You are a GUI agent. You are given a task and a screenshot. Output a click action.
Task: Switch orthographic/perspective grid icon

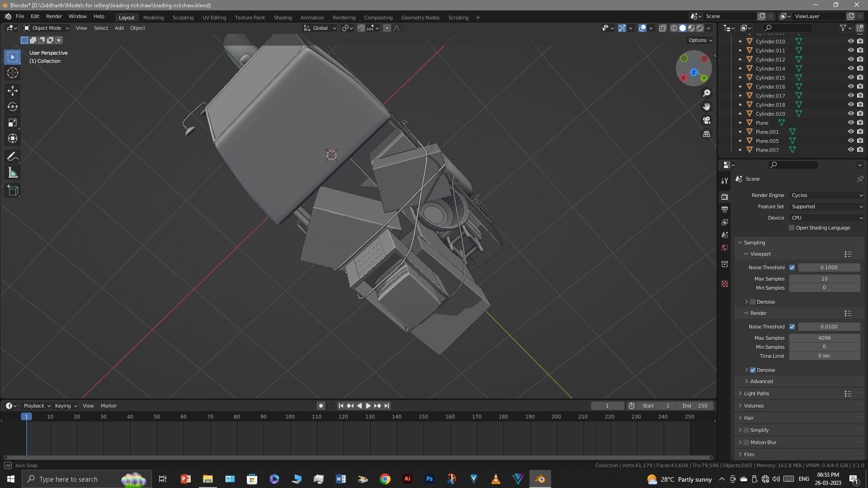pyautogui.click(x=707, y=134)
